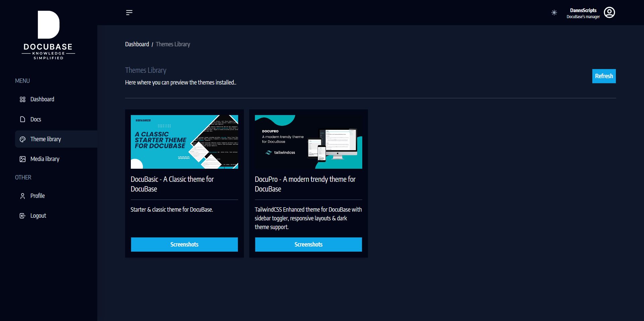The height and width of the screenshot is (321, 644).
Task: Click 'Here where you can preview' subtitle
Action: [181, 83]
